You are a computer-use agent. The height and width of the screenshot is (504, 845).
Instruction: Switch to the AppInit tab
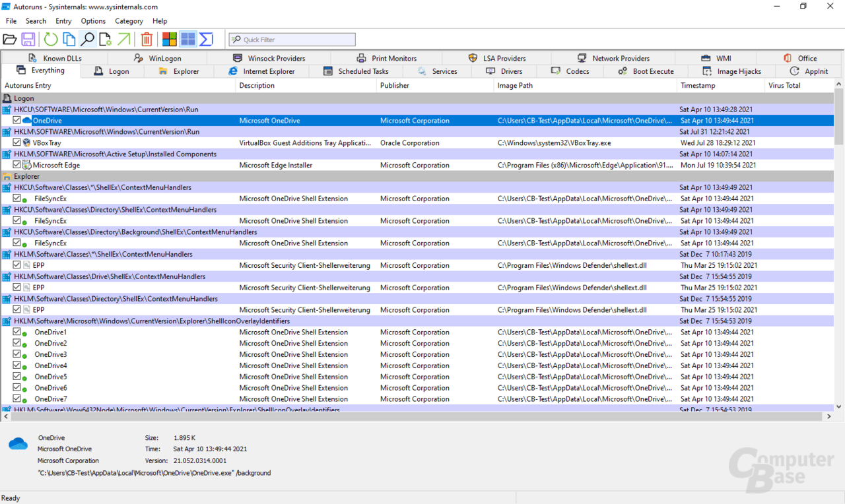pyautogui.click(x=809, y=71)
